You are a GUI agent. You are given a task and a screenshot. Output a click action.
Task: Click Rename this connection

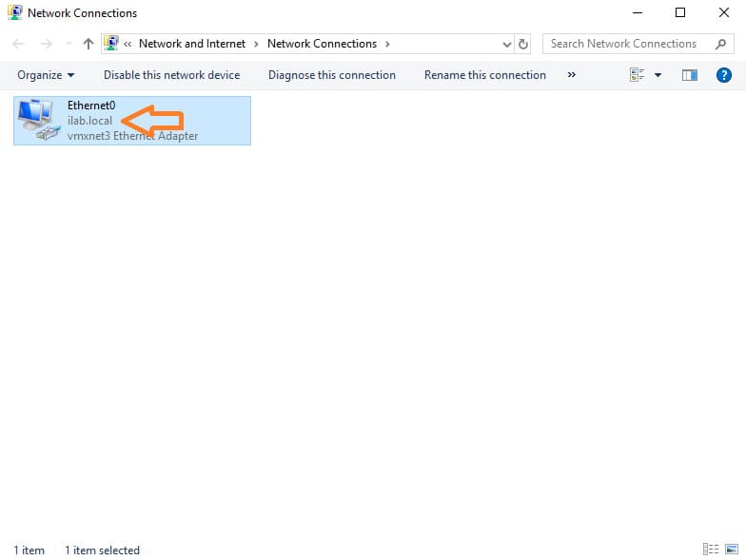[x=484, y=75]
